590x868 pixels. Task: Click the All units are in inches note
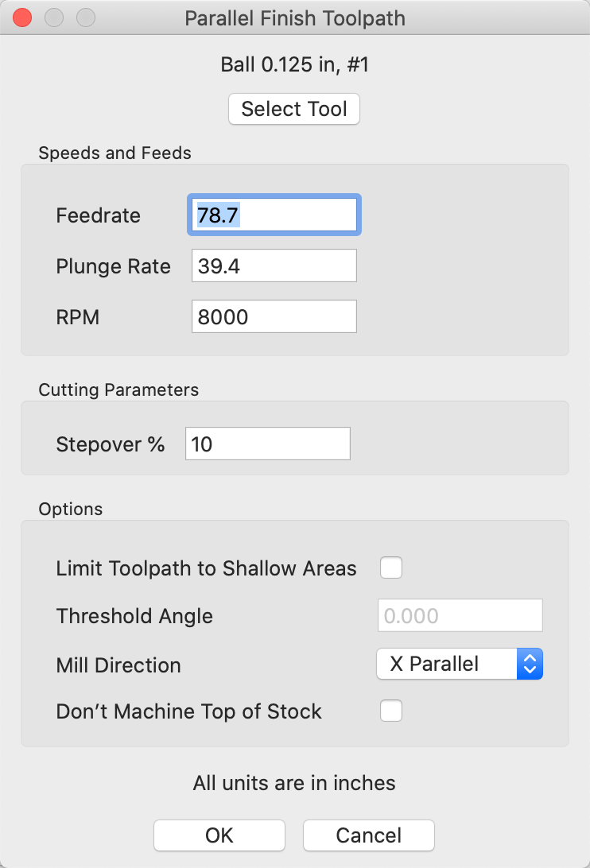point(294,783)
